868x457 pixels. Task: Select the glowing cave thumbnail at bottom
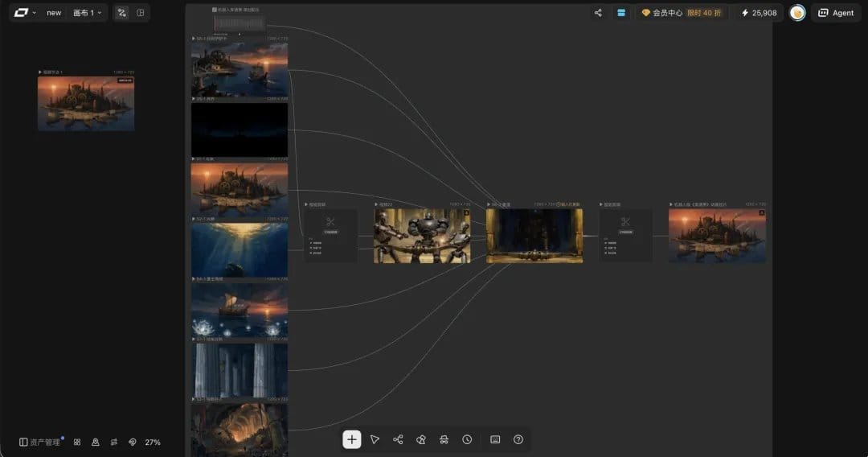pos(240,430)
